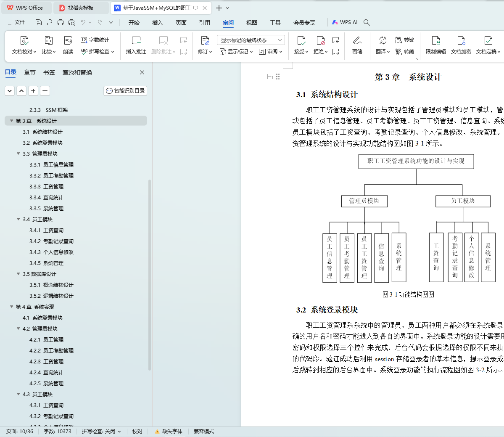This screenshot has width=504, height=437.
Task: Open the 翻译 translate tool
Action: (x=383, y=45)
